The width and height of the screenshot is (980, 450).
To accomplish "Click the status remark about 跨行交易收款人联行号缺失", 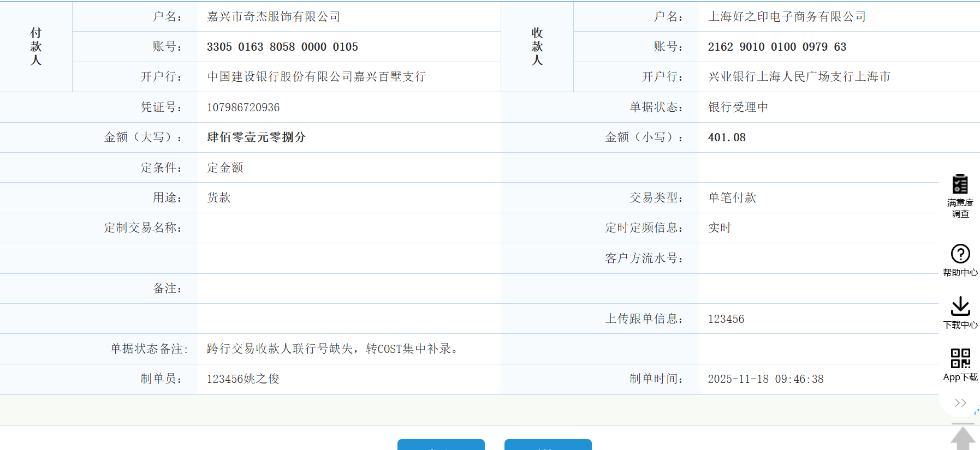I will (332, 349).
